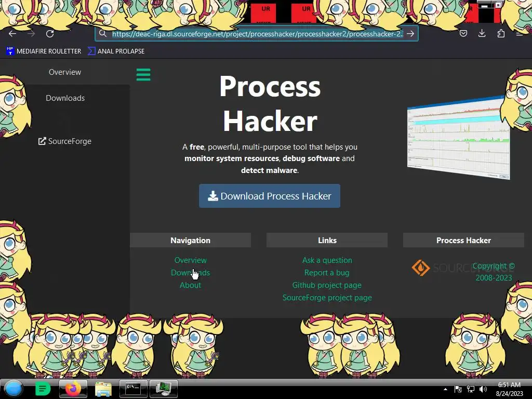Screen dimensions: 532x399
Task: Toggle the green sidebar hamburger menu
Action: (x=143, y=75)
